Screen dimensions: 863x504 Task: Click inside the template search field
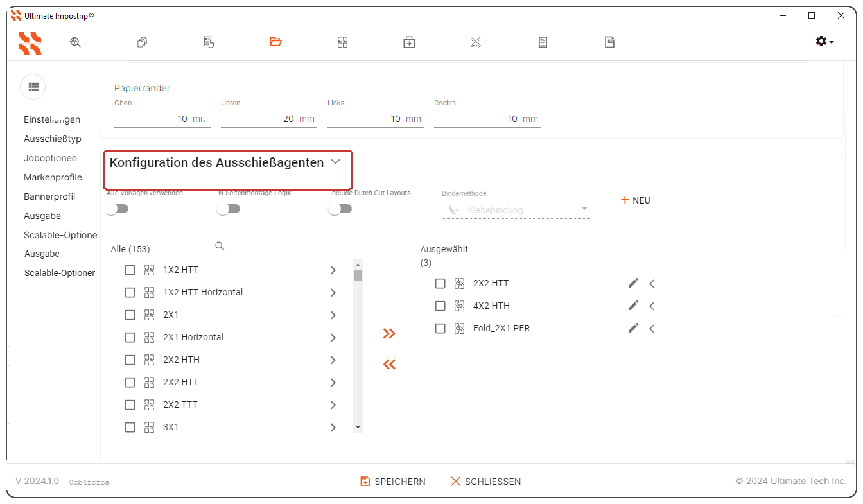tap(276, 246)
